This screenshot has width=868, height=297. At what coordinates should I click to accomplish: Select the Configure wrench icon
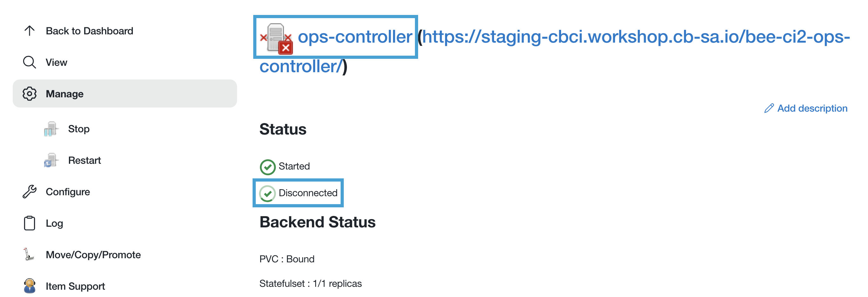[x=30, y=191]
